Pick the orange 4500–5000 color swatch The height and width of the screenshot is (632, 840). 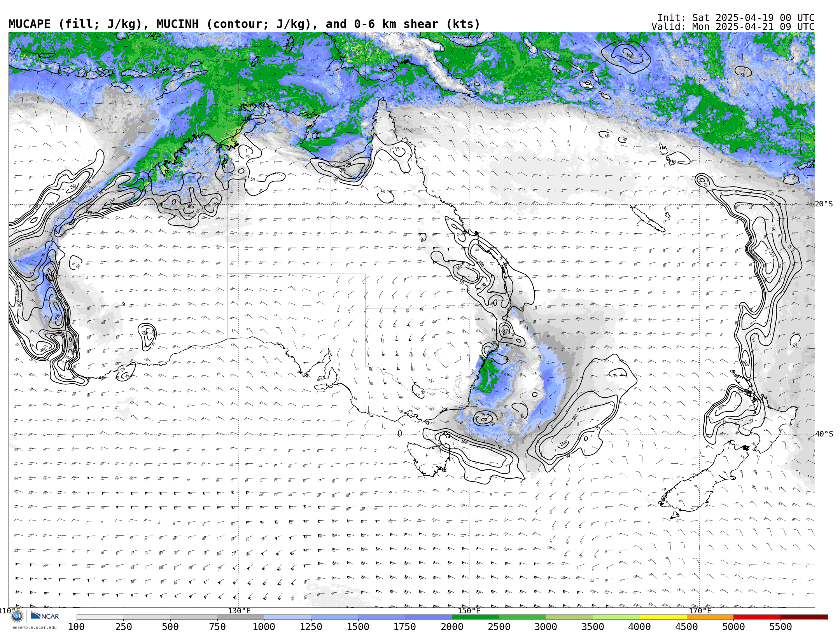(x=710, y=617)
